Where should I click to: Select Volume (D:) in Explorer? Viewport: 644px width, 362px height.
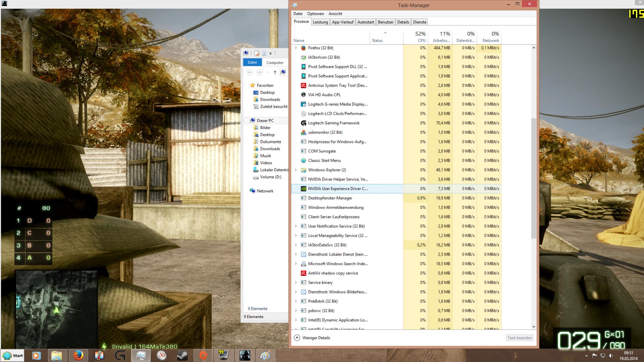point(270,177)
